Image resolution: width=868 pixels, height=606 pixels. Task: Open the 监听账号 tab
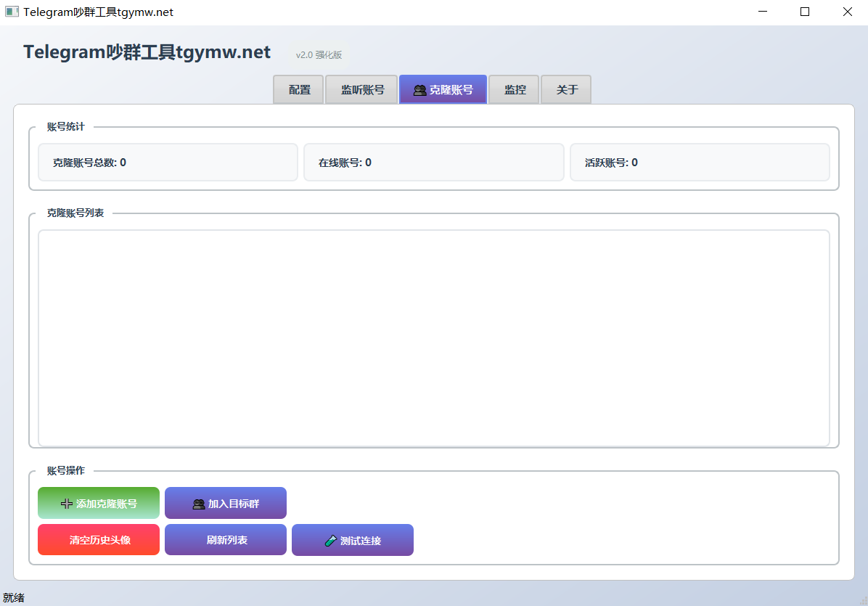[x=362, y=90]
